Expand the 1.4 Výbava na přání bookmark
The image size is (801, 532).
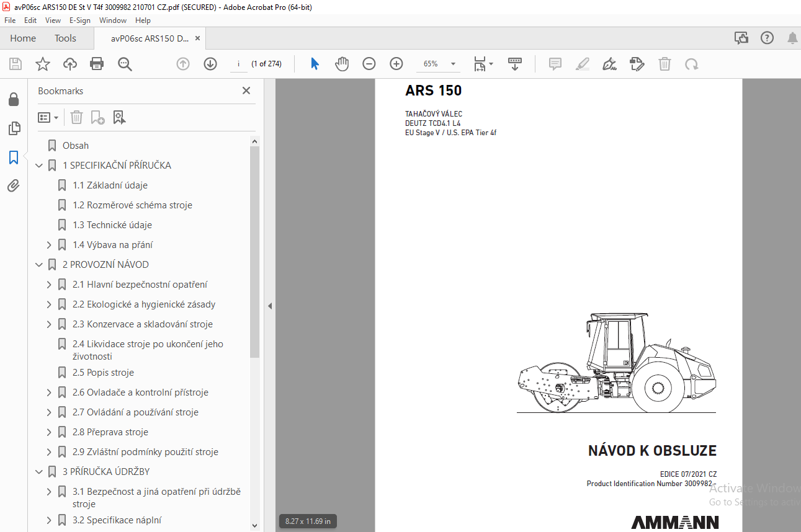[49, 245]
